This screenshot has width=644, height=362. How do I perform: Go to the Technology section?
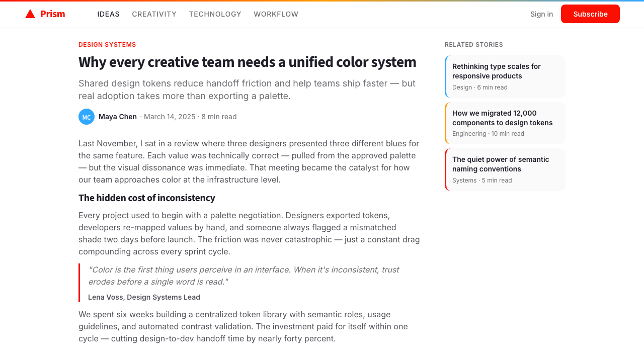pyautogui.click(x=215, y=14)
